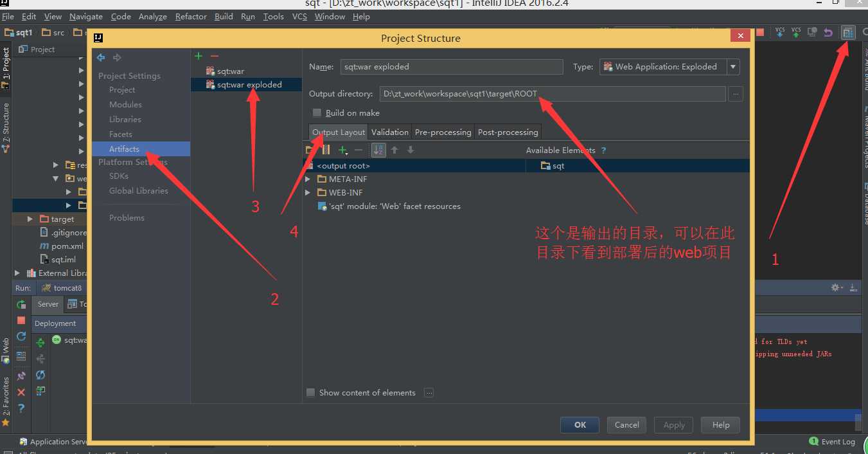
Task: Click the purple Revert arrow icon
Action: click(x=828, y=32)
